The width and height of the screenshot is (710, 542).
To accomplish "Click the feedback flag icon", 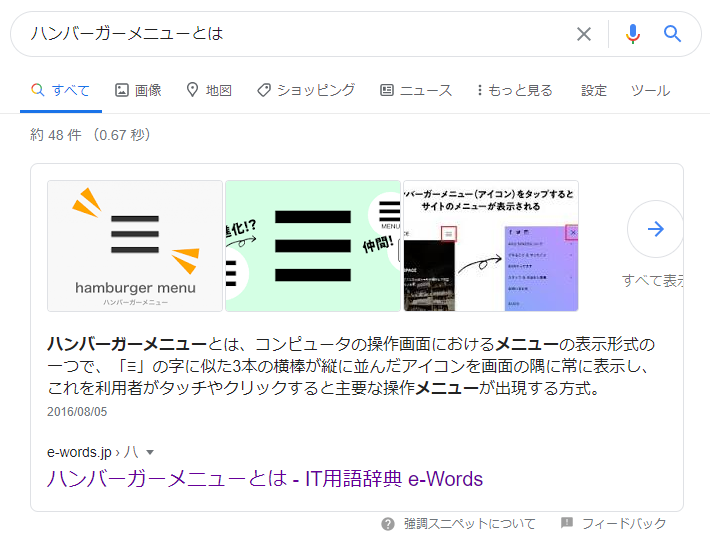I will 566,523.
